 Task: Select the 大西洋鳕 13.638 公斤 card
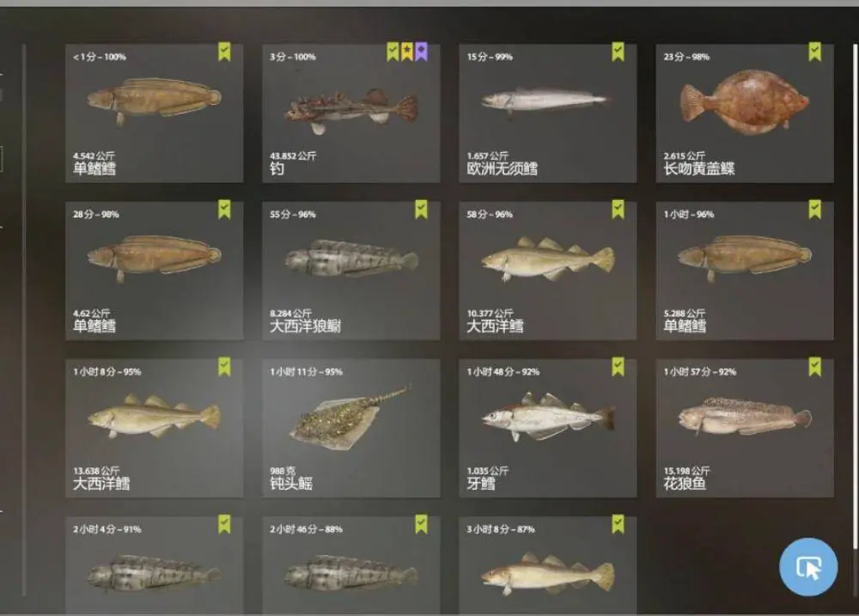[155, 428]
